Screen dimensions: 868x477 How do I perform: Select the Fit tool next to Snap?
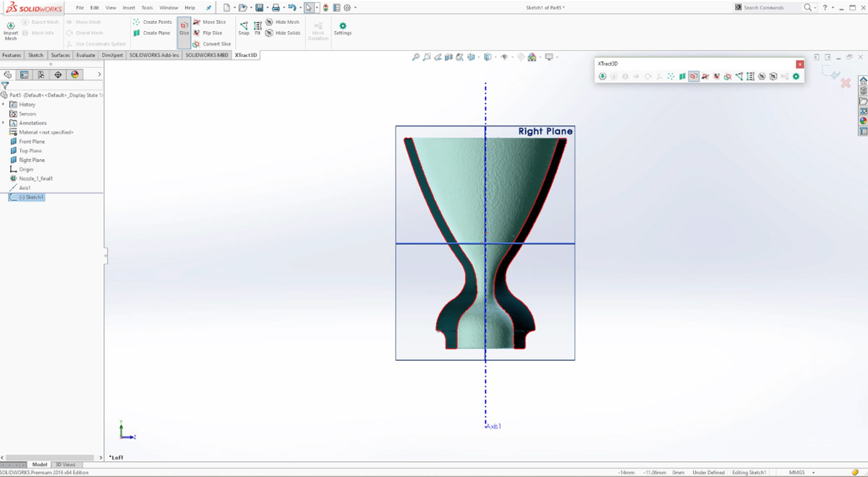click(x=258, y=27)
